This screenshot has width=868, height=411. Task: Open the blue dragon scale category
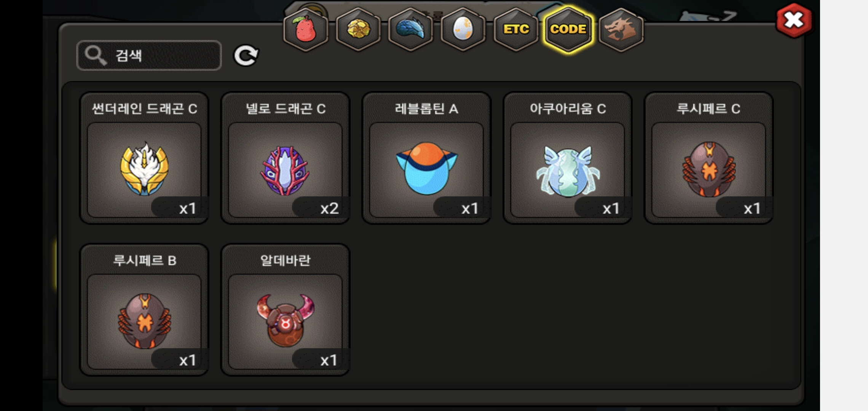click(411, 29)
